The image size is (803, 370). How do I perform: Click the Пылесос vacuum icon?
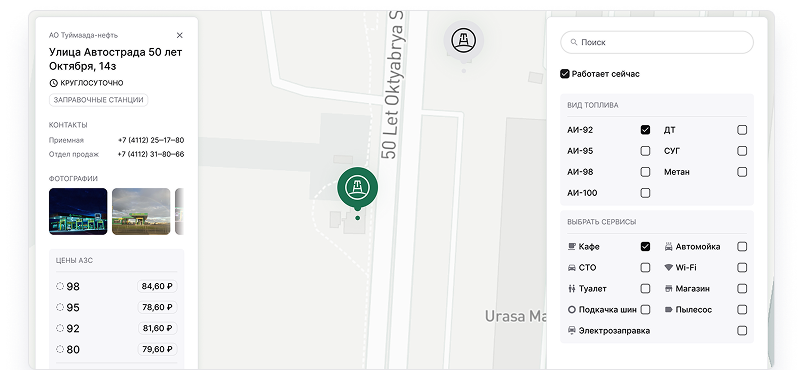click(x=668, y=310)
